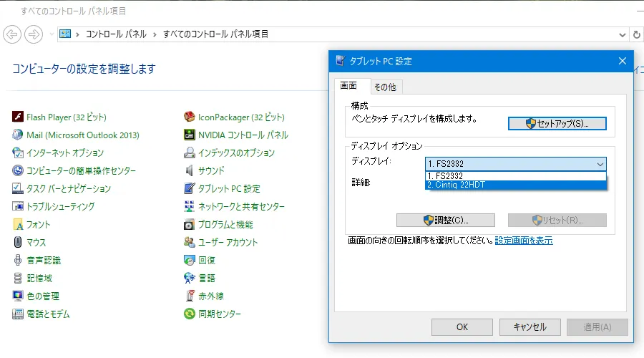
Task: Click the address bar refresh button
Action: pyautogui.click(x=637, y=34)
